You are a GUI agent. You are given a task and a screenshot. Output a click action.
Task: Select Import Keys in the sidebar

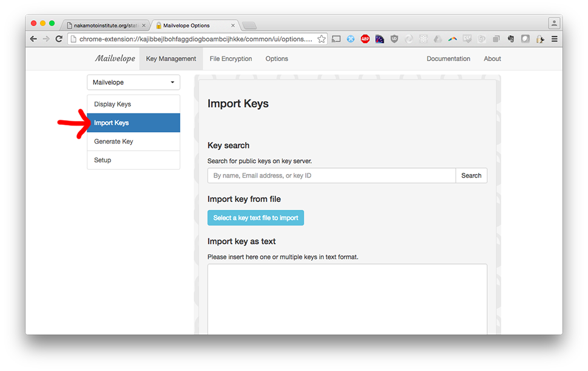pos(133,123)
